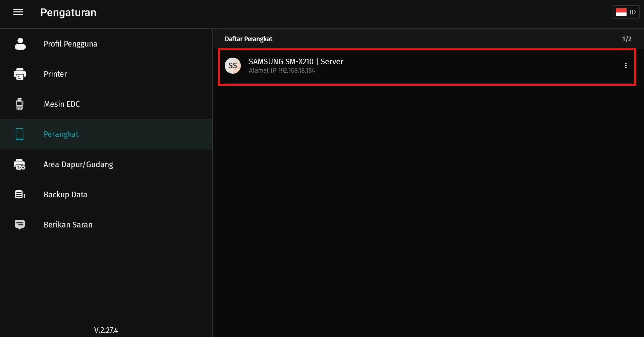Image resolution: width=644 pixels, height=337 pixels.
Task: Select the SAMSUNG SM-X210 Server device entry
Action: click(x=402, y=66)
